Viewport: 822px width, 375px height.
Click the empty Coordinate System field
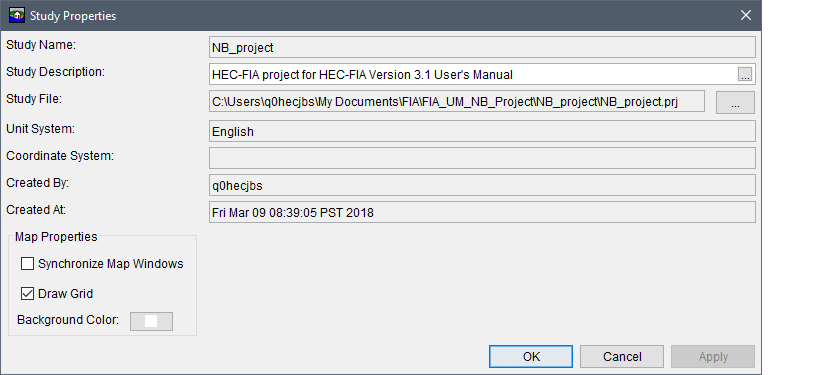[482, 158]
